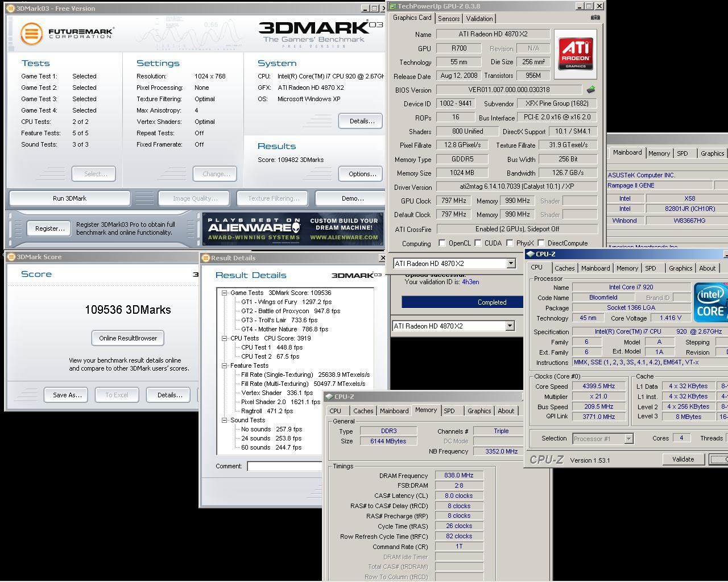Select the SPD tab in memory CPU-Z window
The image size is (728, 582).
click(x=449, y=411)
